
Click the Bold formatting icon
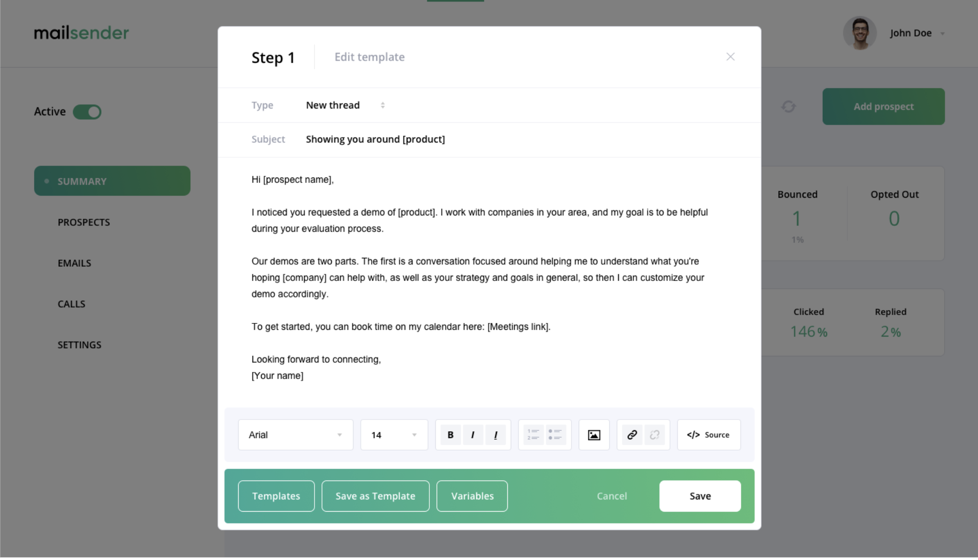[450, 434]
